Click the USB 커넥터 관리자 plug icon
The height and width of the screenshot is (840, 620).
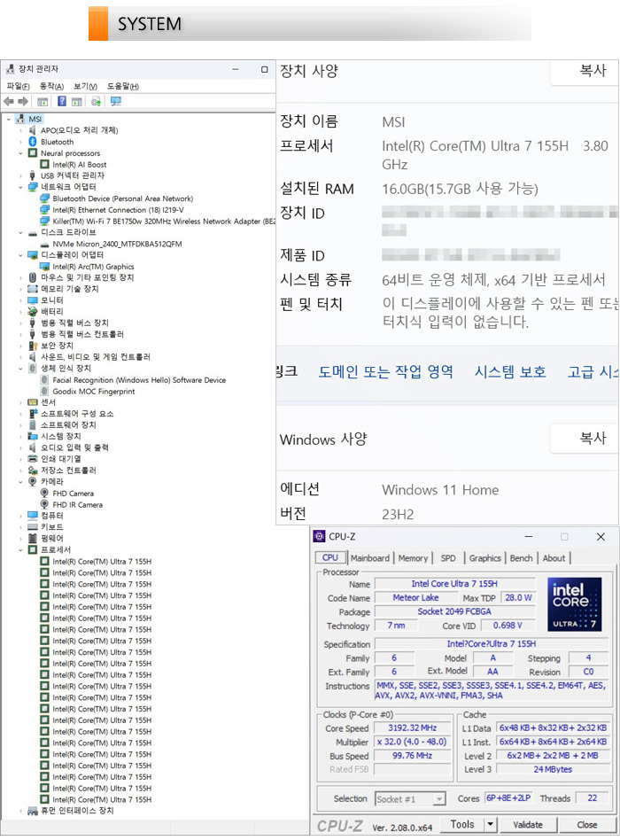(32, 175)
